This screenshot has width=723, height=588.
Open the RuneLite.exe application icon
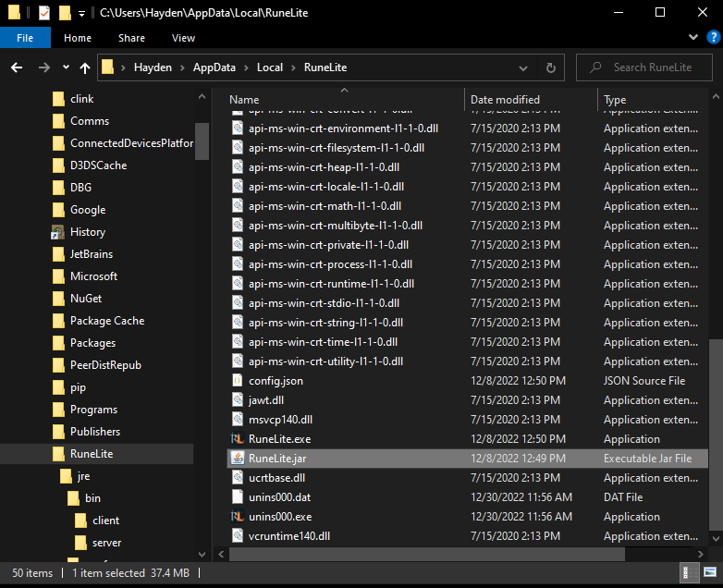pos(237,438)
